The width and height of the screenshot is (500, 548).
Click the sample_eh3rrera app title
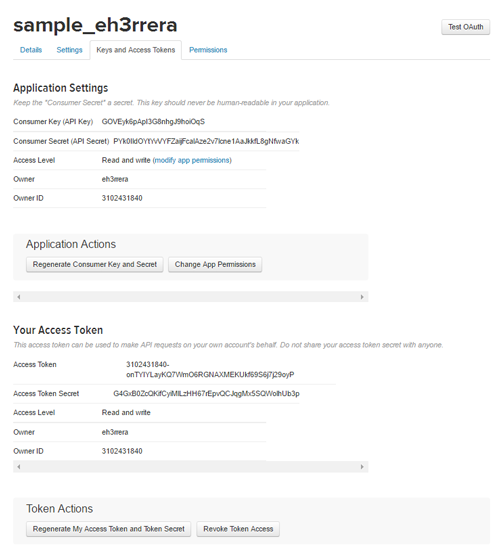[95, 25]
